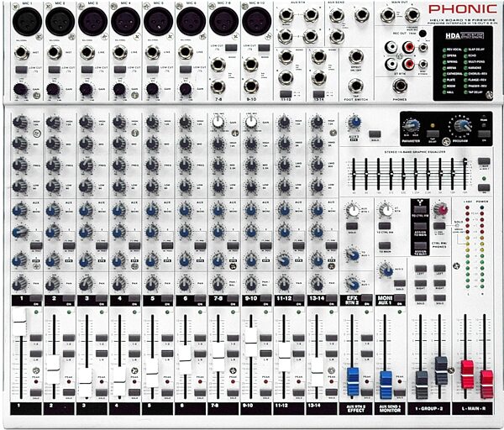Toggle FireWire TO CTRL RM button
The width and height of the screenshot is (504, 430).
pyautogui.click(x=420, y=209)
